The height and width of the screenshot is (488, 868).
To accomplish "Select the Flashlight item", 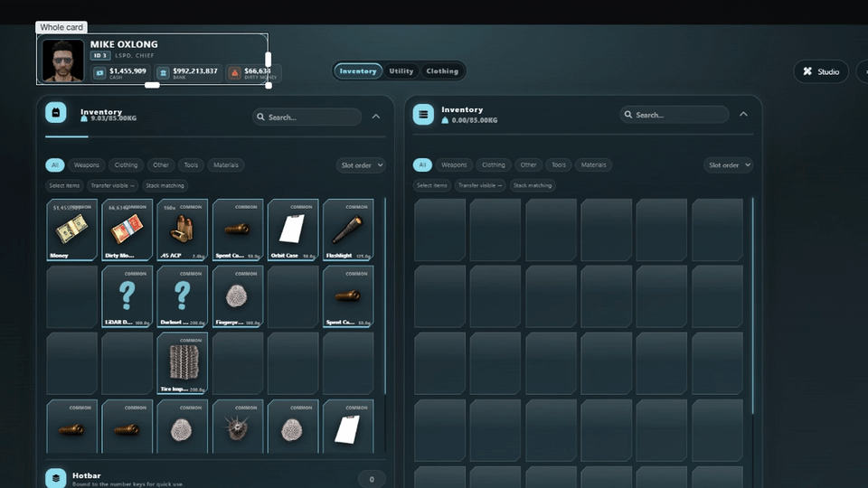I will pos(348,230).
